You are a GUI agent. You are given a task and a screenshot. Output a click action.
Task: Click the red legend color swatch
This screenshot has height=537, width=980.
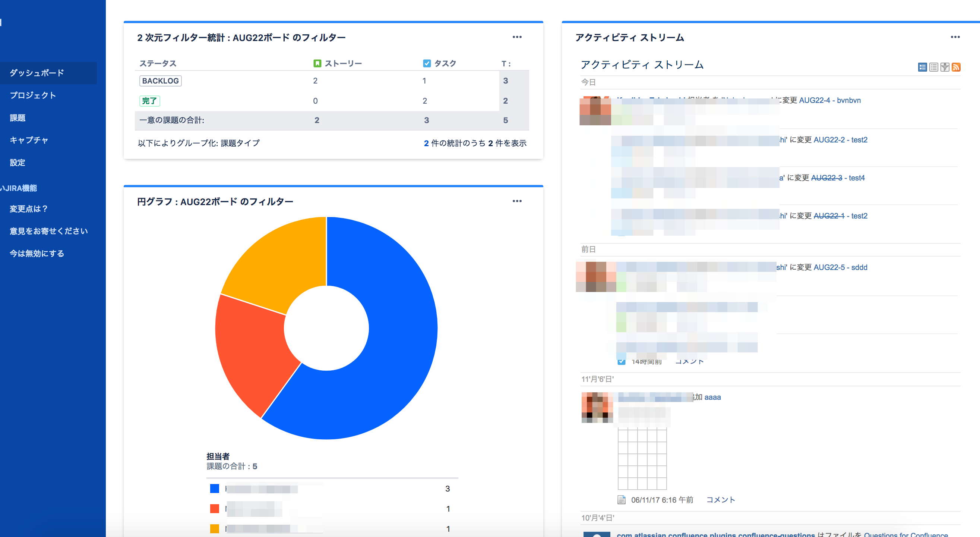(215, 509)
